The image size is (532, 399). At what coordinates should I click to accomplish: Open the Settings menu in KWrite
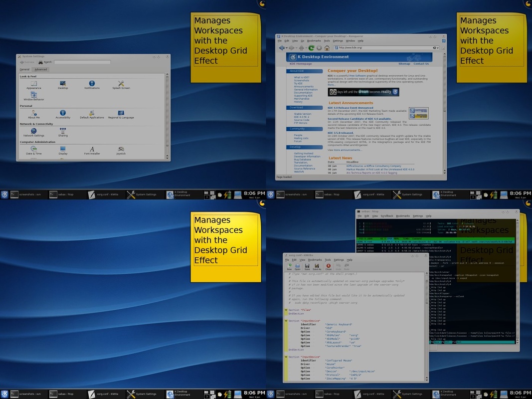[339, 260]
